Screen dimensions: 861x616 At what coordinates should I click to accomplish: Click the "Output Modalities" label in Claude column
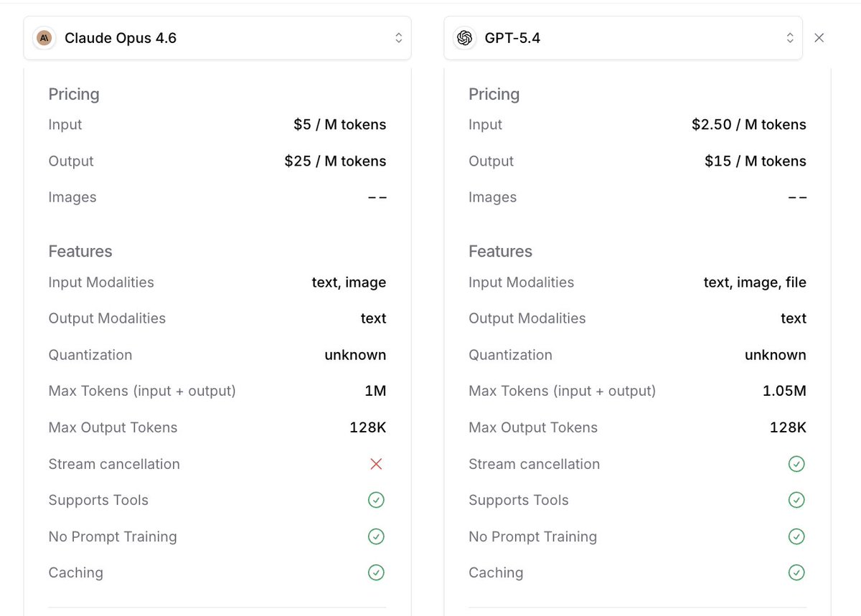[x=107, y=318]
